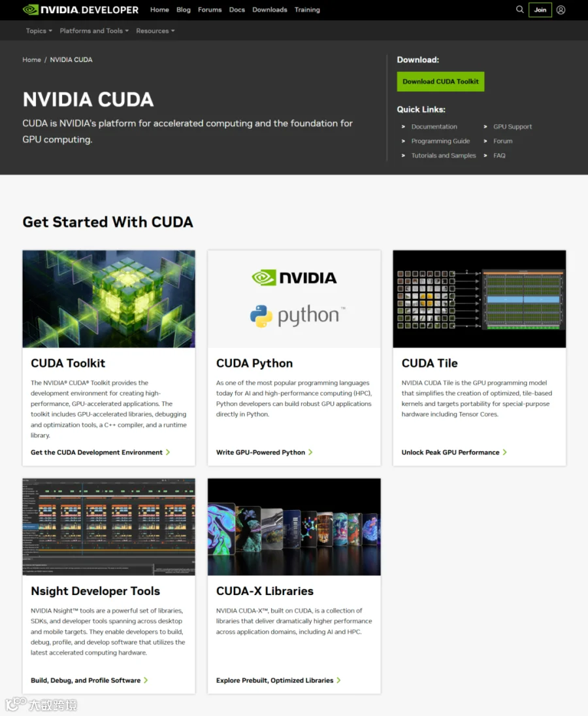The image size is (588, 716).
Task: Open the Forum quick link
Action: 502,141
